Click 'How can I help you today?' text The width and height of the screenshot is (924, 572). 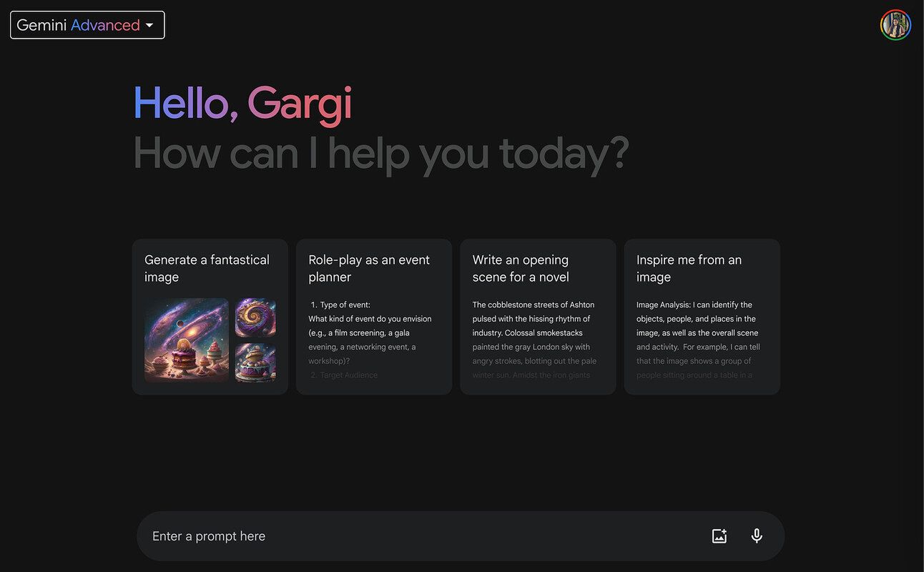[381, 153]
